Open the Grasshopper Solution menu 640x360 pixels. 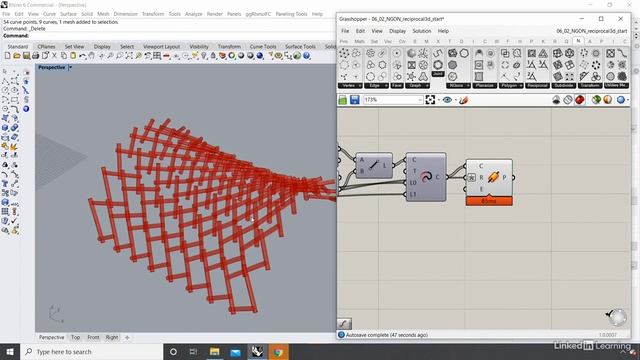coord(422,31)
